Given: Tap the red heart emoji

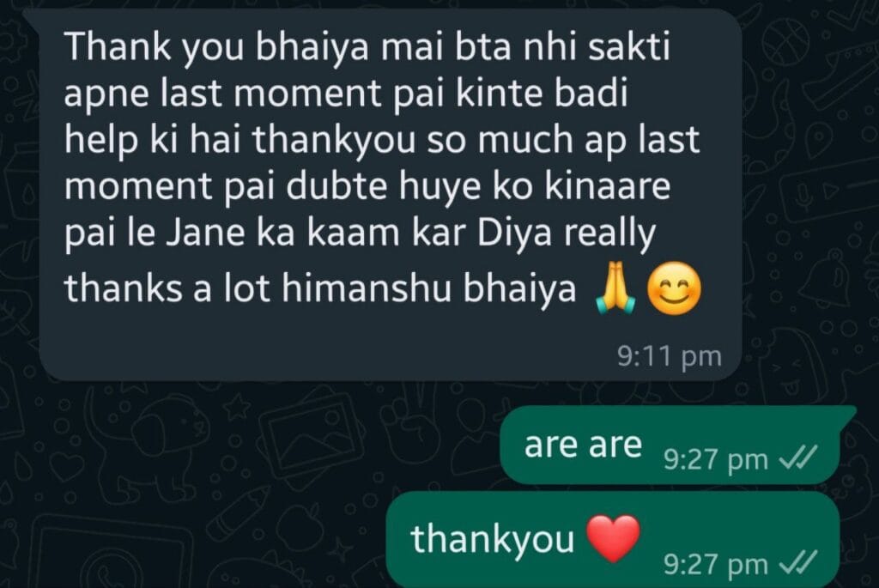Looking at the screenshot, I should (613, 539).
